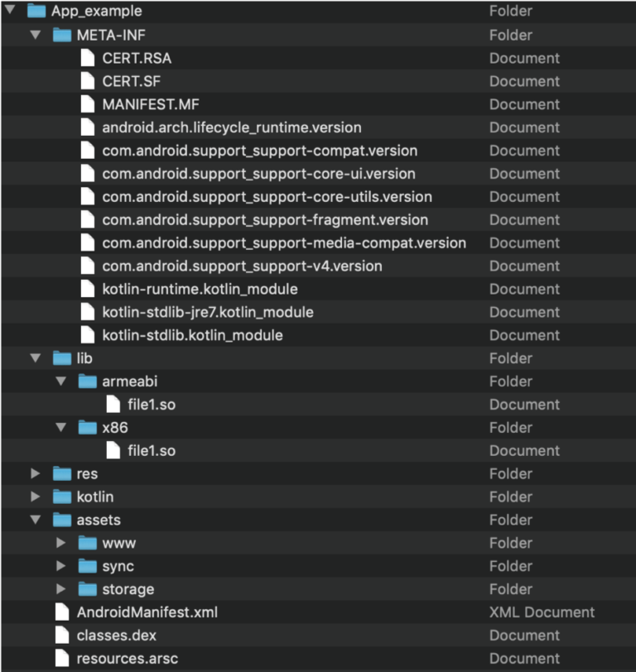
Task: Click the CERT.RSA document icon
Action: coord(88,58)
